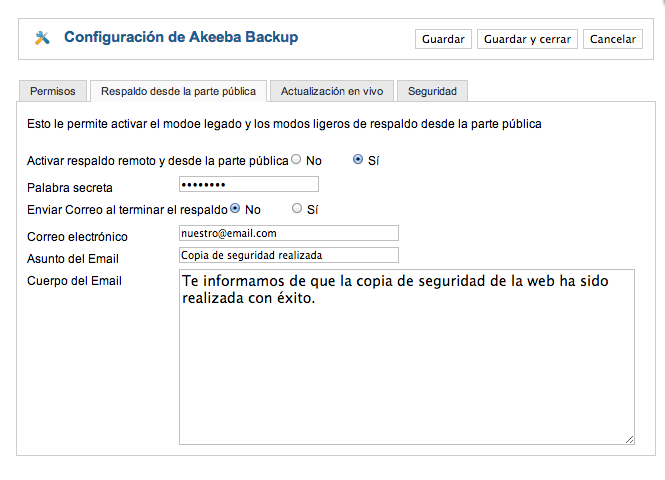Screen dimensions: 665x480
Task: Switch to Actualización en vivo tab
Action: click(x=332, y=91)
